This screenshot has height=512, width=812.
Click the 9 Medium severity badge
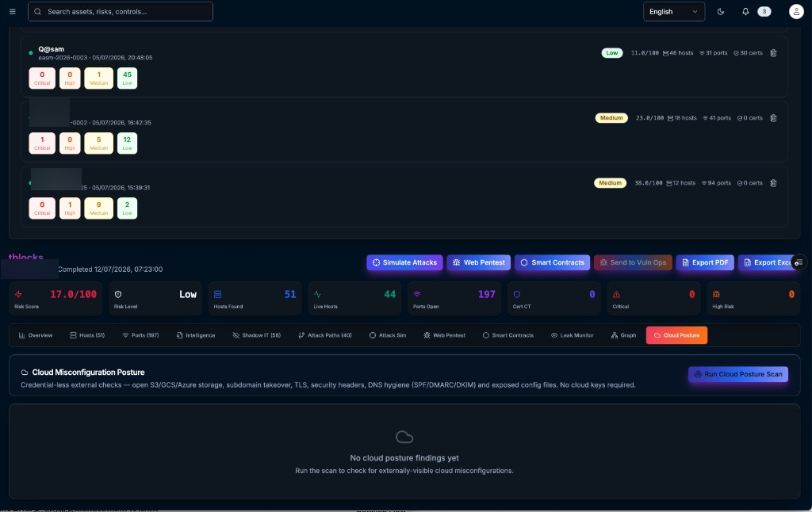click(x=98, y=208)
